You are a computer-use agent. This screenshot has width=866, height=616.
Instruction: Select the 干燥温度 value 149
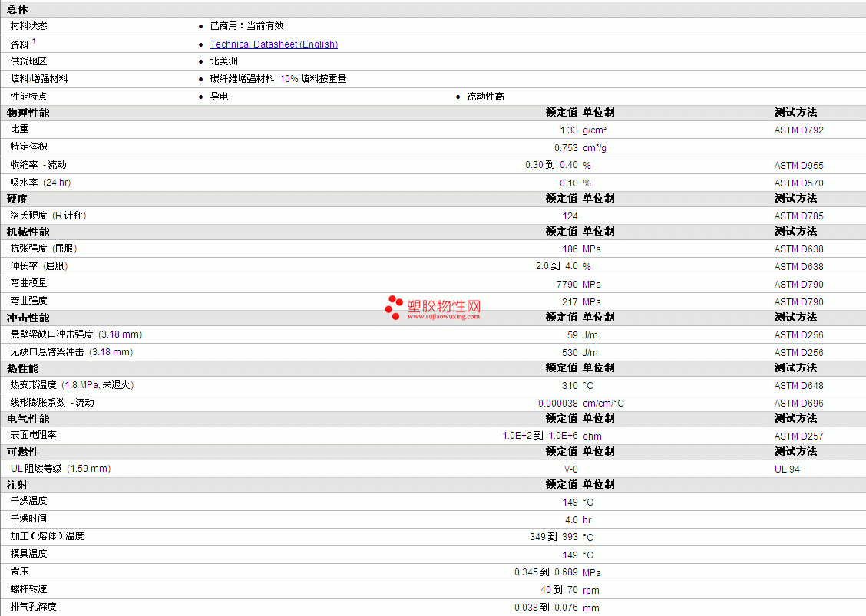pos(570,502)
